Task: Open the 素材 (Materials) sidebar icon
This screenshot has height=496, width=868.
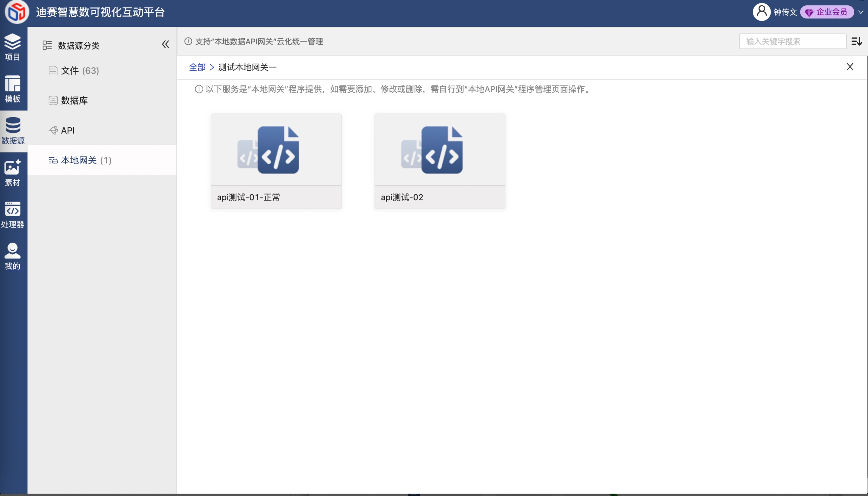Action: point(13,173)
